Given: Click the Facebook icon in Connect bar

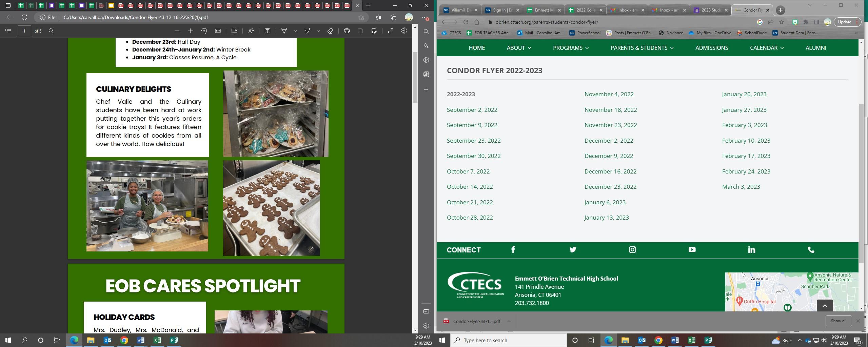Looking at the screenshot, I should coord(513,250).
